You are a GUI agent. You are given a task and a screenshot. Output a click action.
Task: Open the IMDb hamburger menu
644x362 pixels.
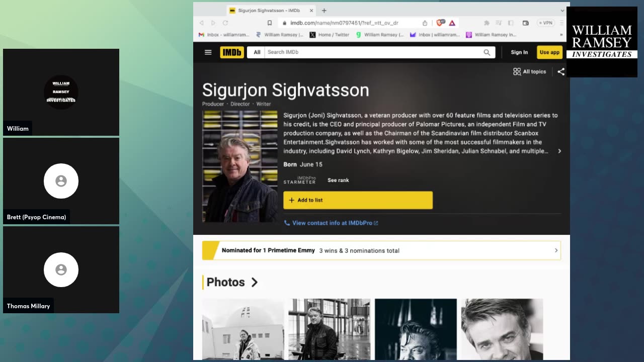tap(208, 52)
